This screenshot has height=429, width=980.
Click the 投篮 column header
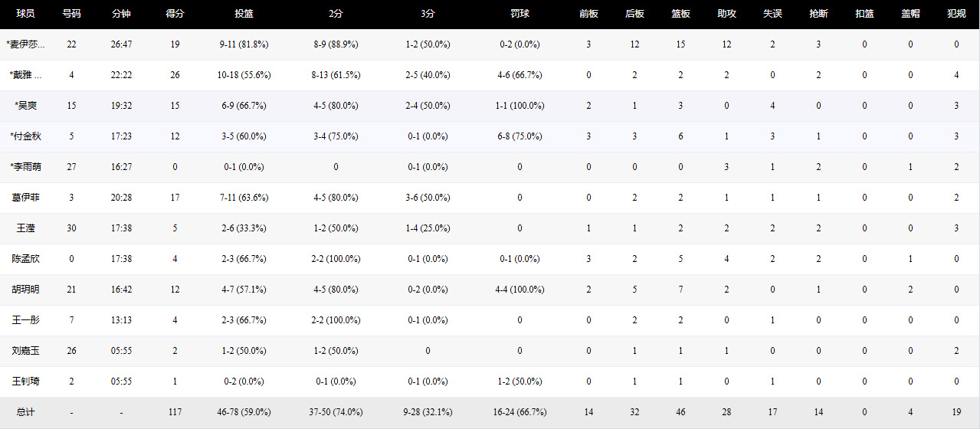coord(244,14)
